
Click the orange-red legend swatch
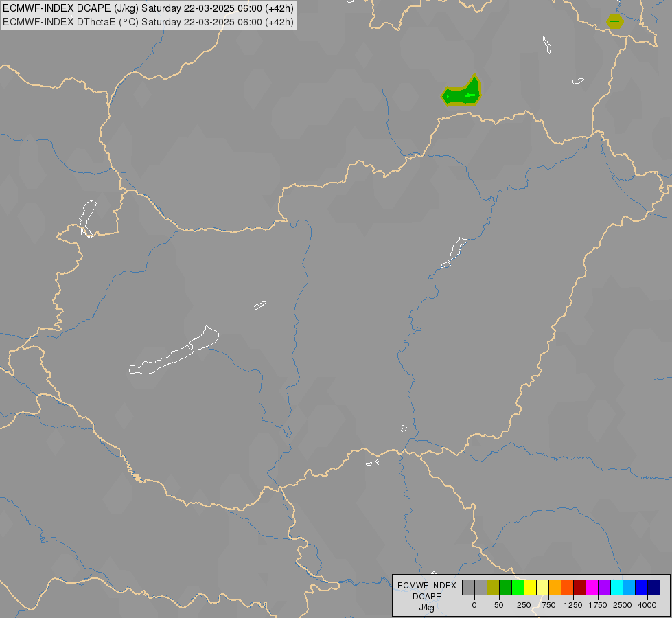coord(568,587)
